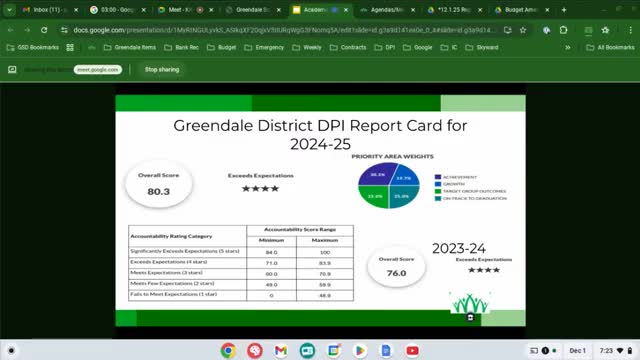Open Contracts bookmark folder

pos(348,48)
